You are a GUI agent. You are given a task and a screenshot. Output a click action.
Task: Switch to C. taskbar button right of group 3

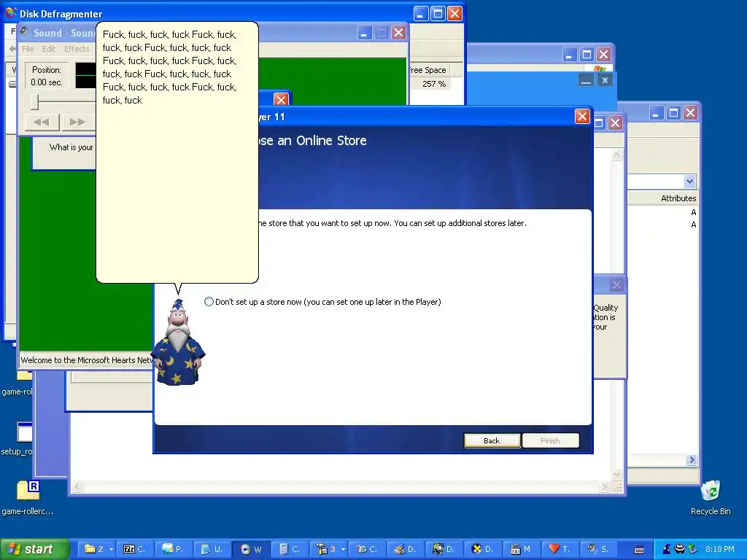(x=368, y=549)
